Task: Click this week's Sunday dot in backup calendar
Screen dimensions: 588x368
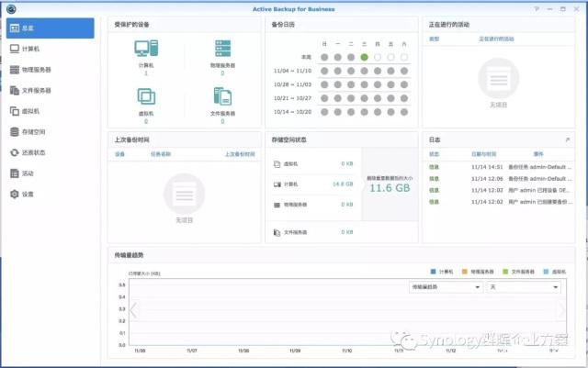Action: click(324, 57)
